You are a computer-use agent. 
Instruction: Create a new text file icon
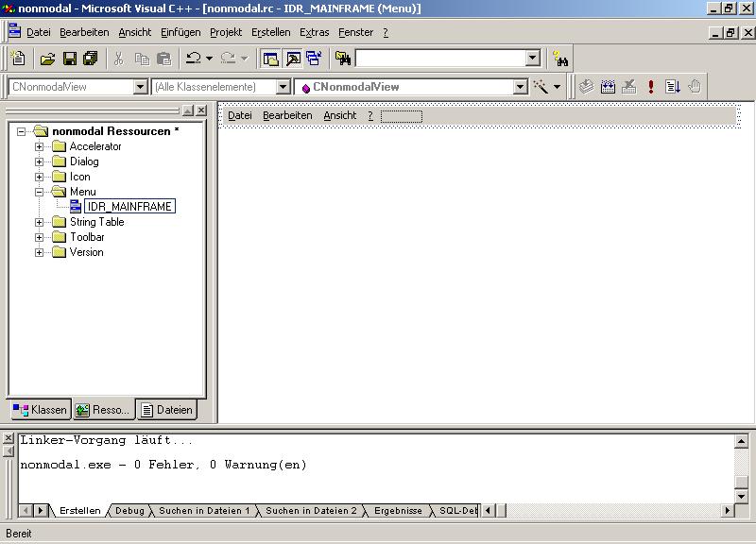point(18,59)
